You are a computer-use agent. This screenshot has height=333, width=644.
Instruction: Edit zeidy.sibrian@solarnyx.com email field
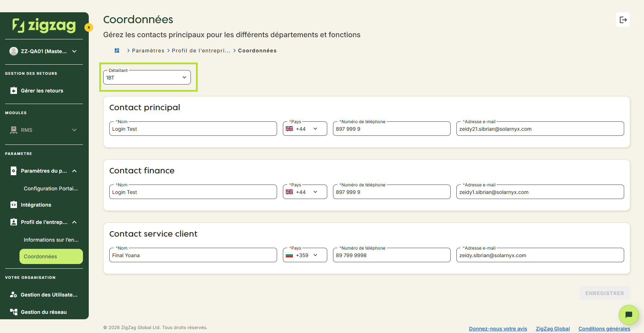point(540,255)
